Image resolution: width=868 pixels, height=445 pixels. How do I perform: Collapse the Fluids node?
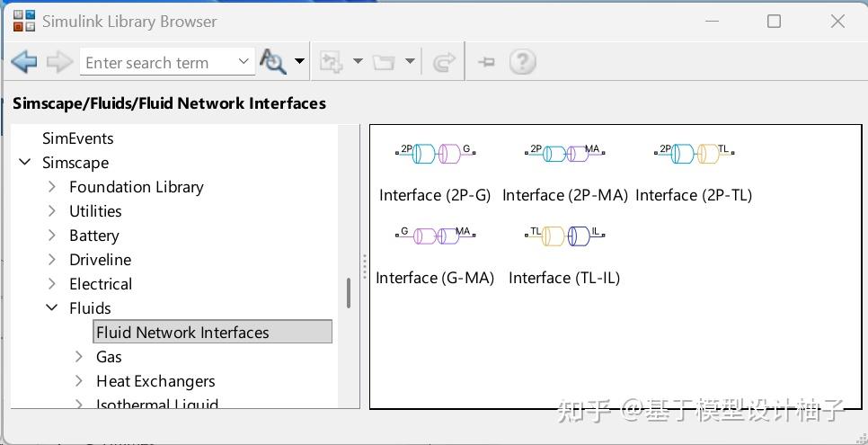pos(51,307)
